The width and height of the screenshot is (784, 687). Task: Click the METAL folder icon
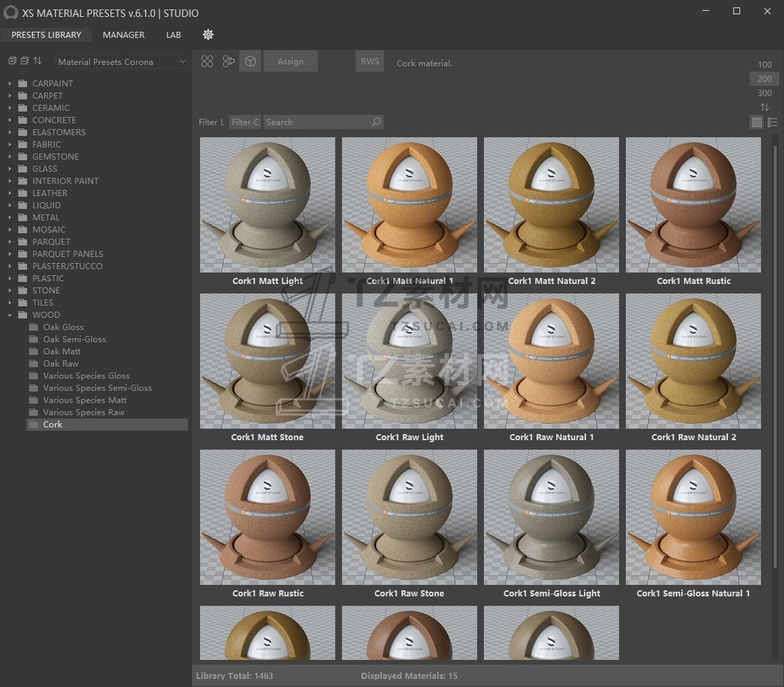(x=22, y=217)
